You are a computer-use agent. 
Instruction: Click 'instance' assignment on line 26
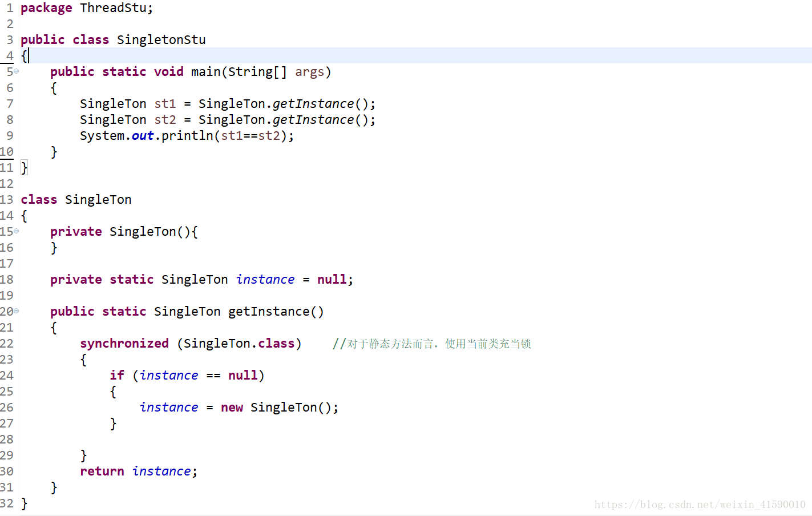(x=169, y=408)
